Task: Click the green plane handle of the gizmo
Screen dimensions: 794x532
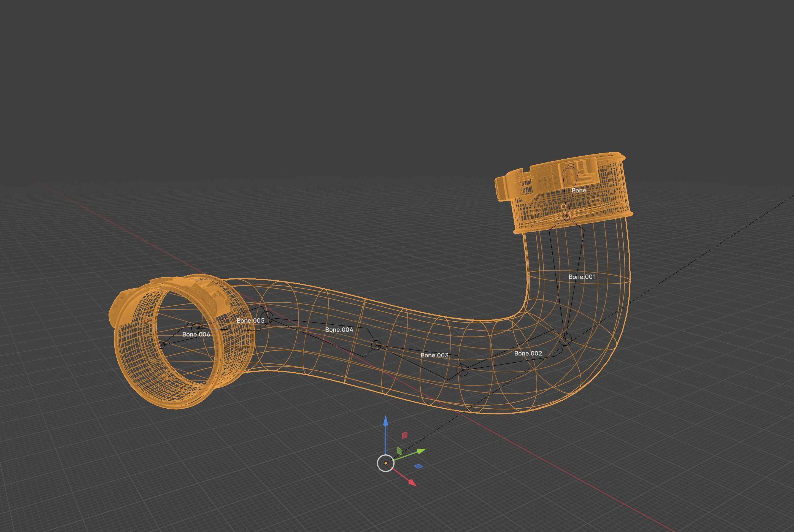Action: [399, 451]
